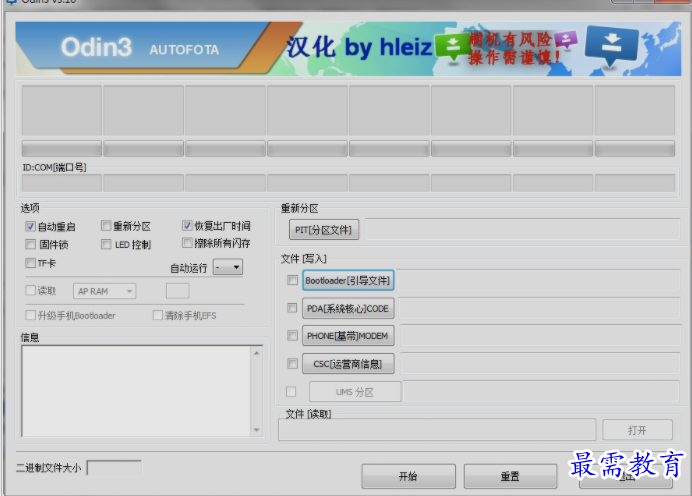
Task: Enable the 固件锁 checkbox
Action: point(30,244)
